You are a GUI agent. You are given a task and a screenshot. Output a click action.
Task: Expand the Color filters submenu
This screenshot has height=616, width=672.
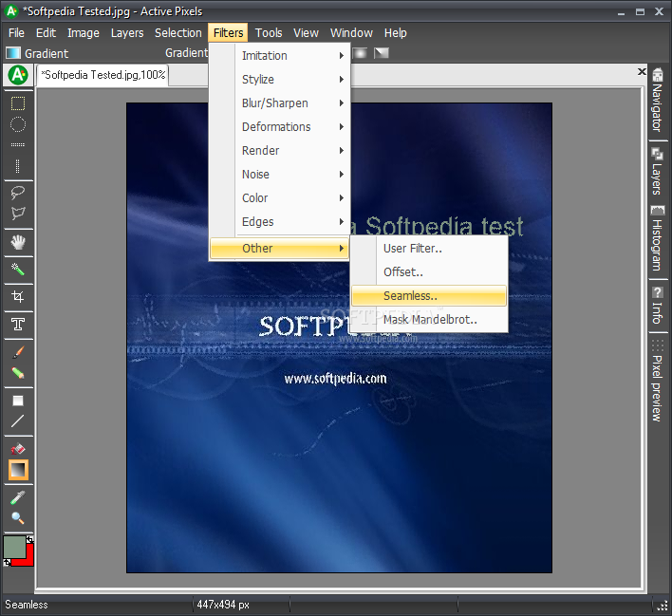[279, 198]
